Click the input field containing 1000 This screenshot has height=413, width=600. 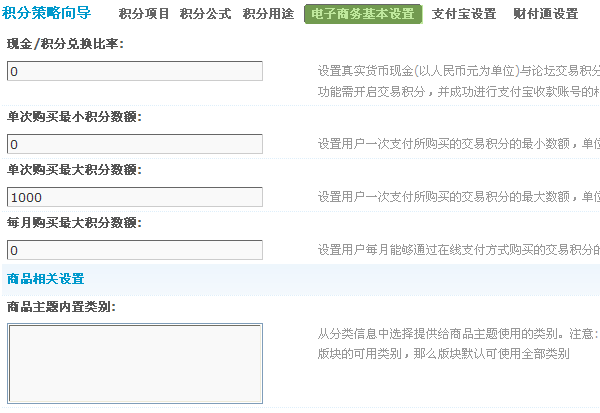click(135, 197)
